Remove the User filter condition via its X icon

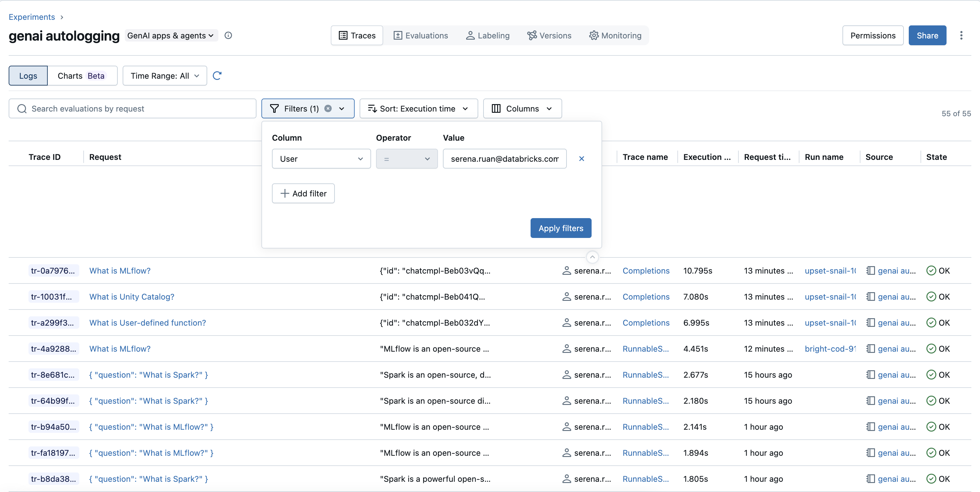582,159
